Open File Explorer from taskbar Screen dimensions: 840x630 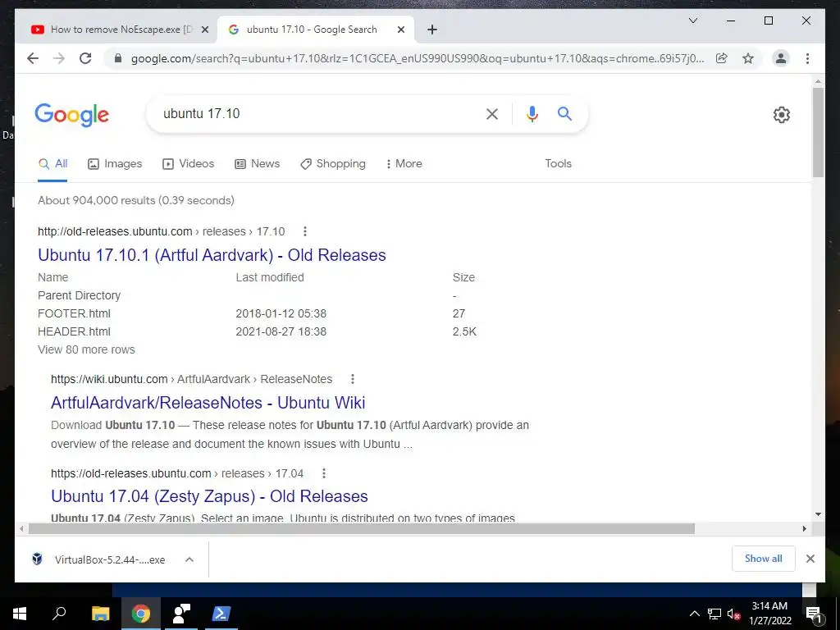[100, 614]
